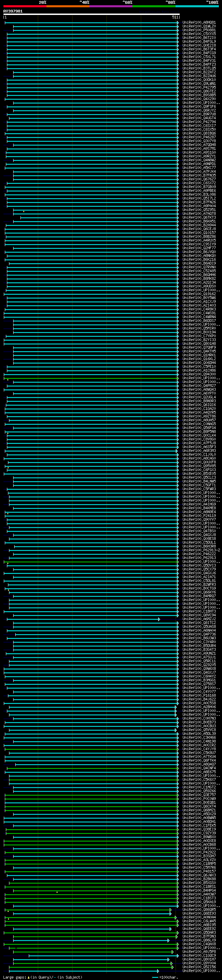Open hit UniRef100_Q1WLZ0
This screenshot has height=980, width=222.
click(199, 26)
